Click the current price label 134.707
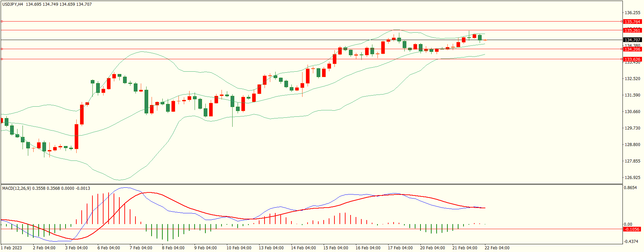644x252 pixels. tap(632, 40)
